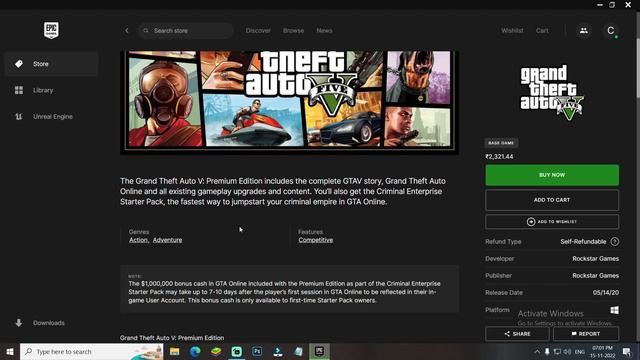Click the Competitive feature link
Image resolution: width=640 pixels, height=360 pixels.
click(316, 240)
